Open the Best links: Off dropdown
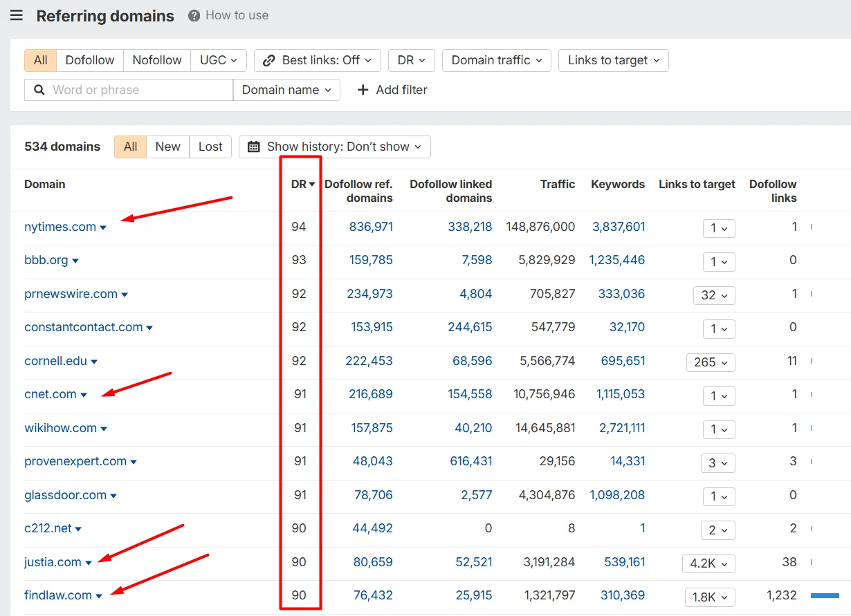The width and height of the screenshot is (851, 616). (x=318, y=60)
